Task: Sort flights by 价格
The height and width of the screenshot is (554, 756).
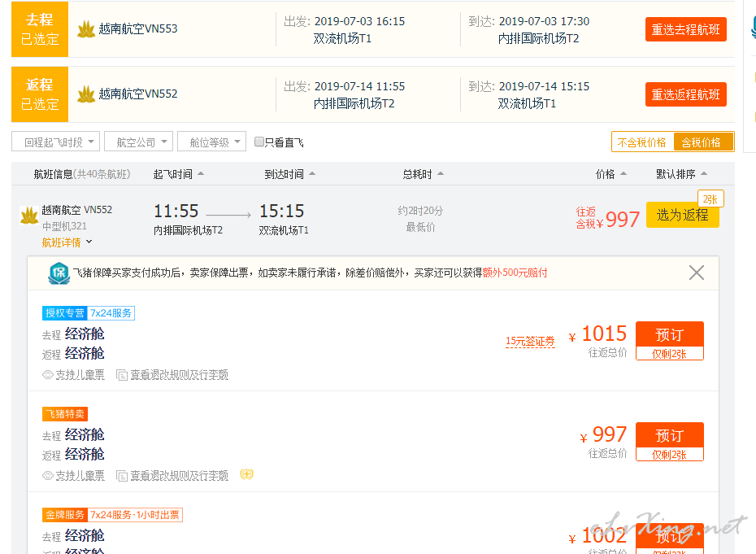Action: (610, 174)
